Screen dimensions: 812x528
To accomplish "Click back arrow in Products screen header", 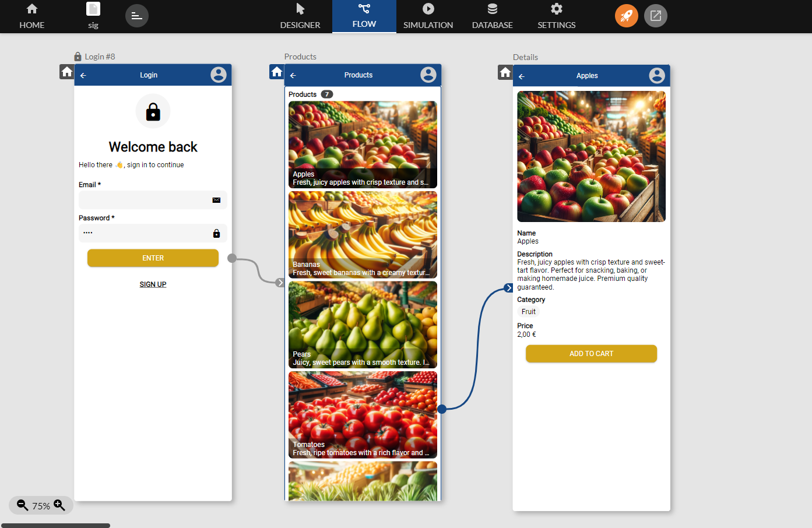I will 293,75.
